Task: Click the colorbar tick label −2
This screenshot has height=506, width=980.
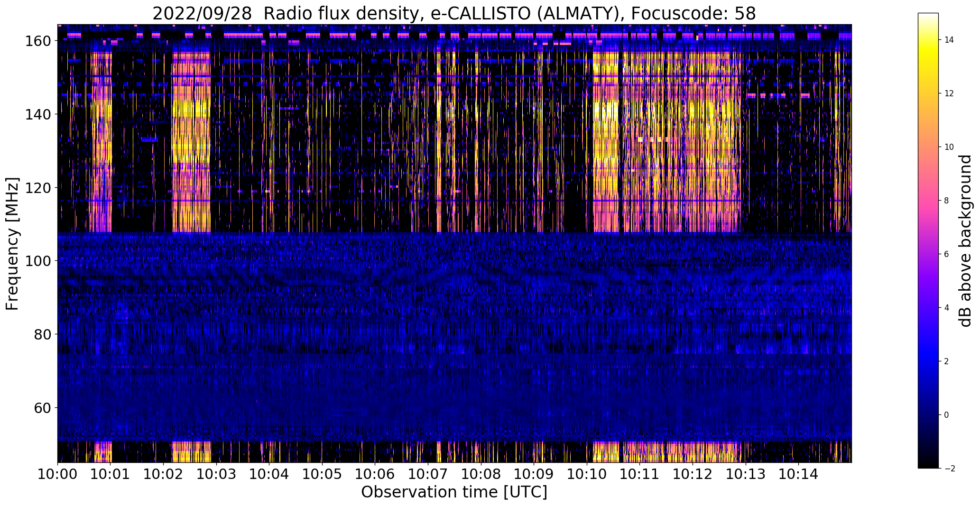Action: click(950, 469)
